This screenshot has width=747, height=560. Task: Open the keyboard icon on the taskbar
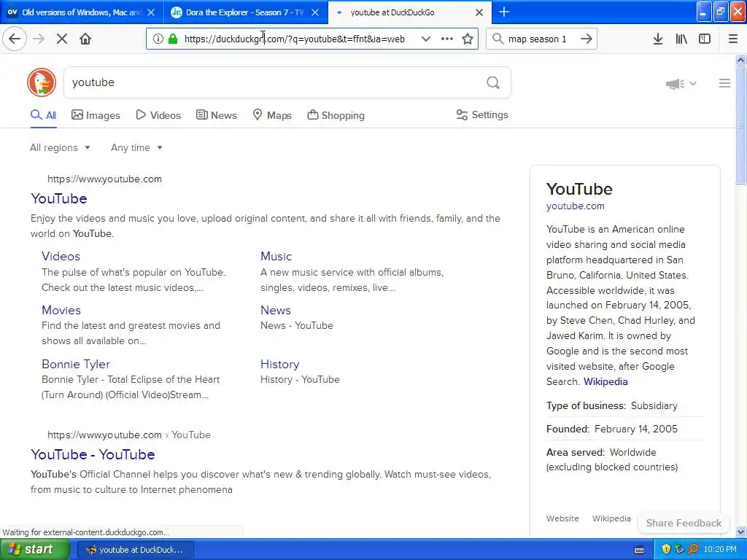639,550
